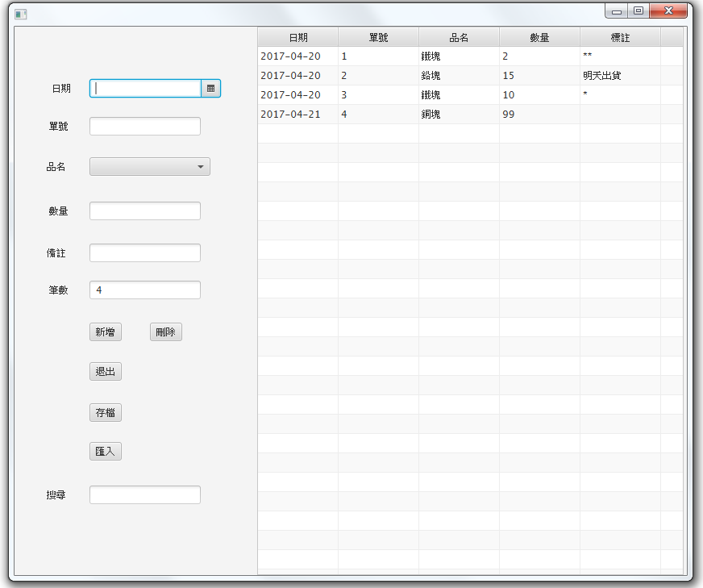Click the 日期 column header
This screenshot has height=588, width=703.
point(297,36)
